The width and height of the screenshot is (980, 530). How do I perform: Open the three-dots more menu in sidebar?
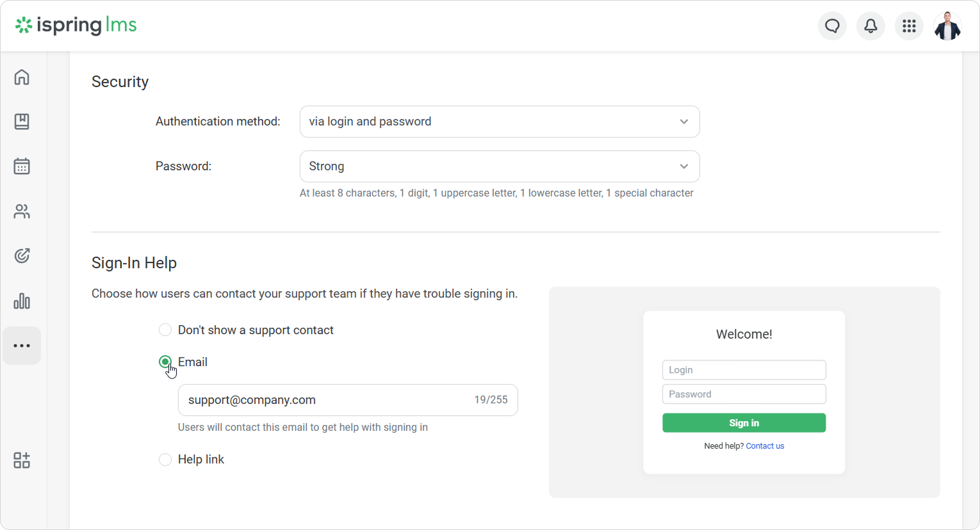[22, 346]
